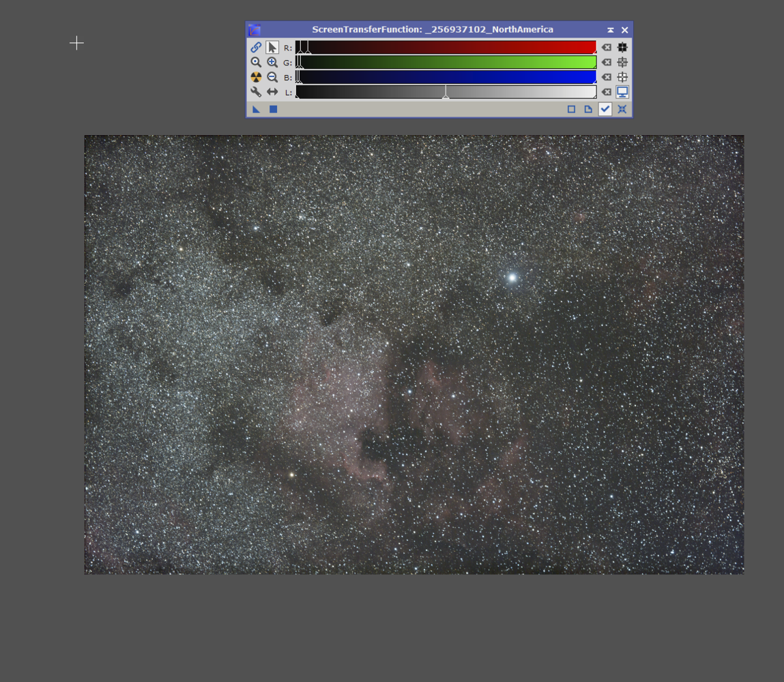Viewport: 784px width, 682px height.
Task: Click the blue square Apply icon
Action: pos(272,108)
